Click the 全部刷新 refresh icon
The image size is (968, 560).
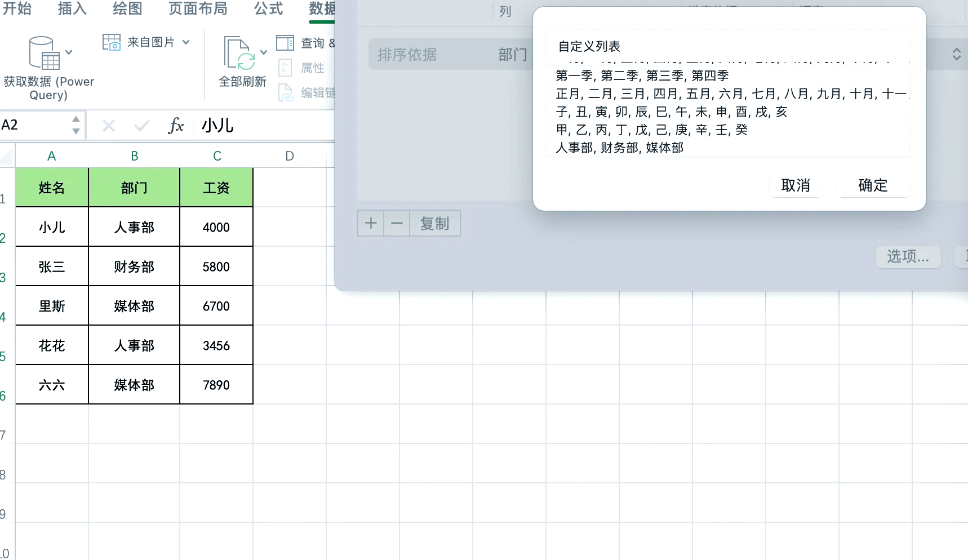[x=239, y=51]
